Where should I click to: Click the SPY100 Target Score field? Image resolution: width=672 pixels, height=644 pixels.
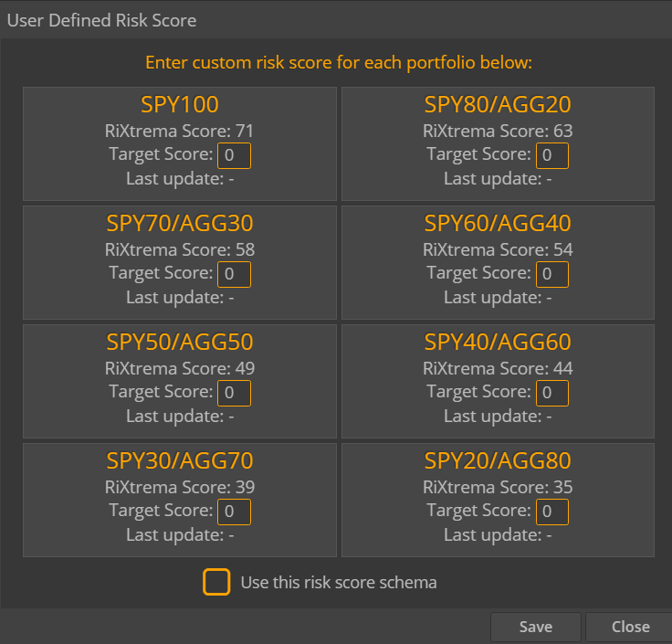pos(234,155)
